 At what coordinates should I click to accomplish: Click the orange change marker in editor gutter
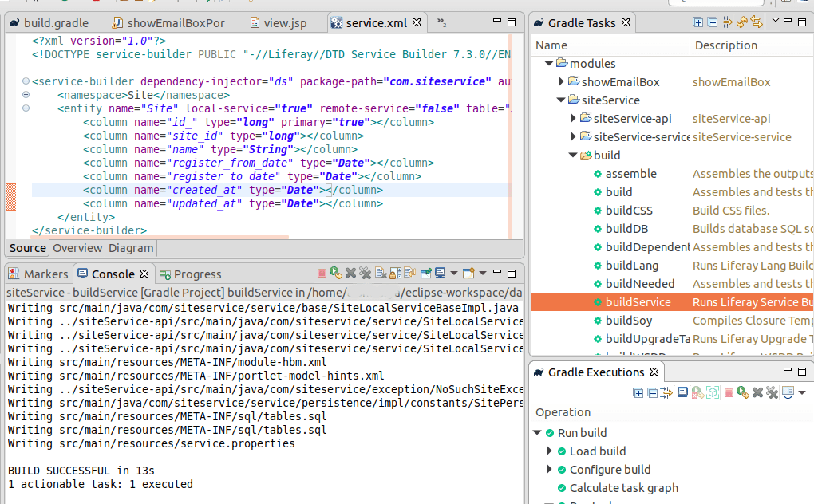click(x=11, y=196)
